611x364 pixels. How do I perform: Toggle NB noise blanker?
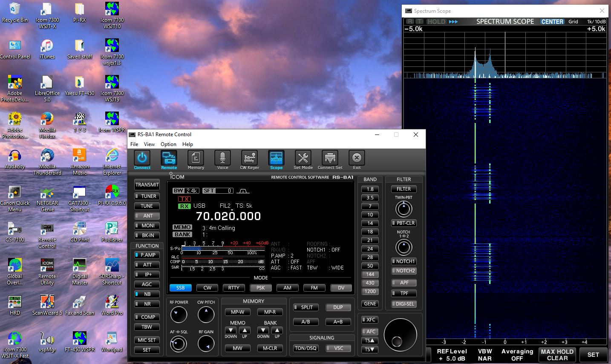(147, 294)
